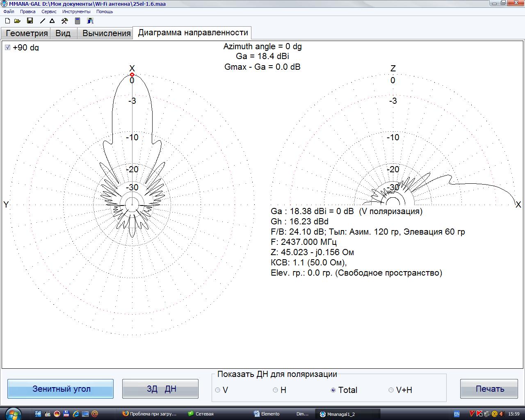Click the EN language indicator in tray
This screenshot has height=420, width=525.
tap(457, 414)
